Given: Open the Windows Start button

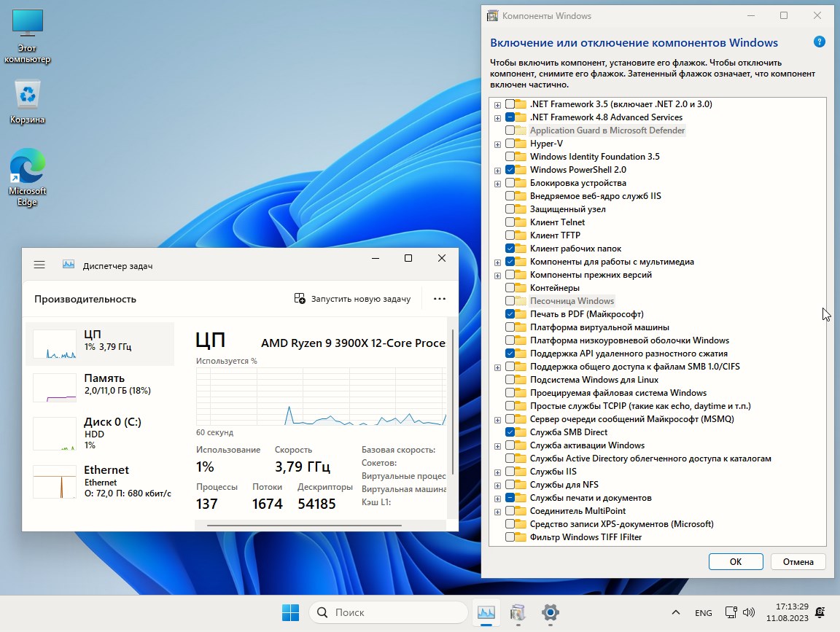Looking at the screenshot, I should click(290, 612).
